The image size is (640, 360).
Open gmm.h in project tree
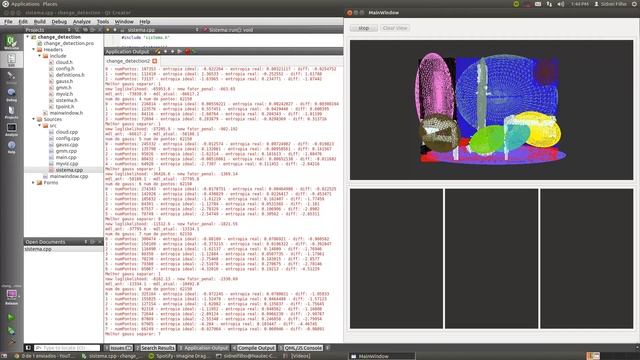pos(63,88)
